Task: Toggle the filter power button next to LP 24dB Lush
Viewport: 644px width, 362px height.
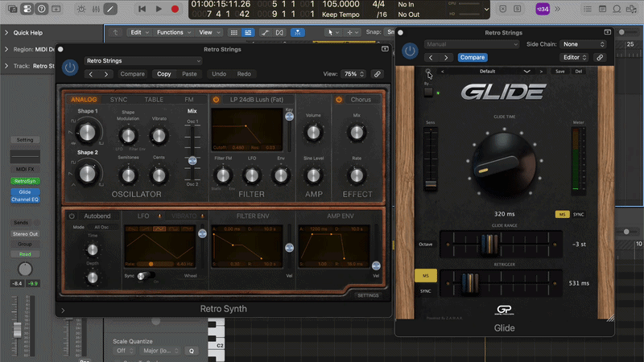Action: coord(216,99)
